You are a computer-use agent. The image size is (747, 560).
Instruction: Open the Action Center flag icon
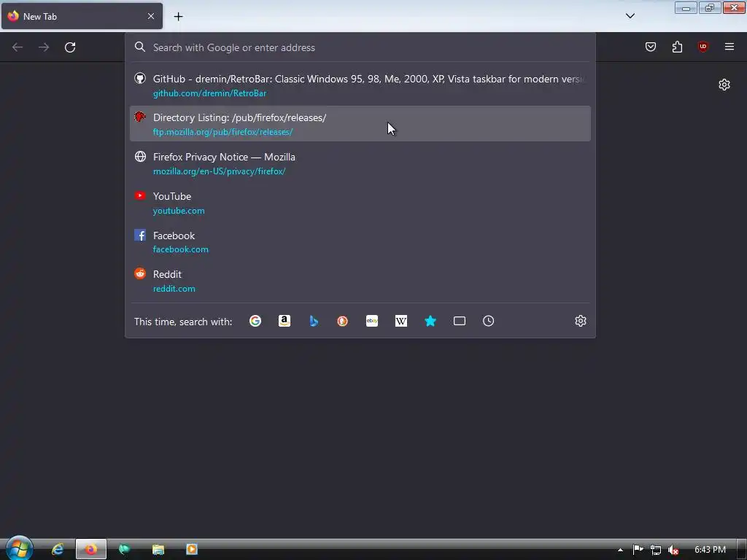point(638,550)
